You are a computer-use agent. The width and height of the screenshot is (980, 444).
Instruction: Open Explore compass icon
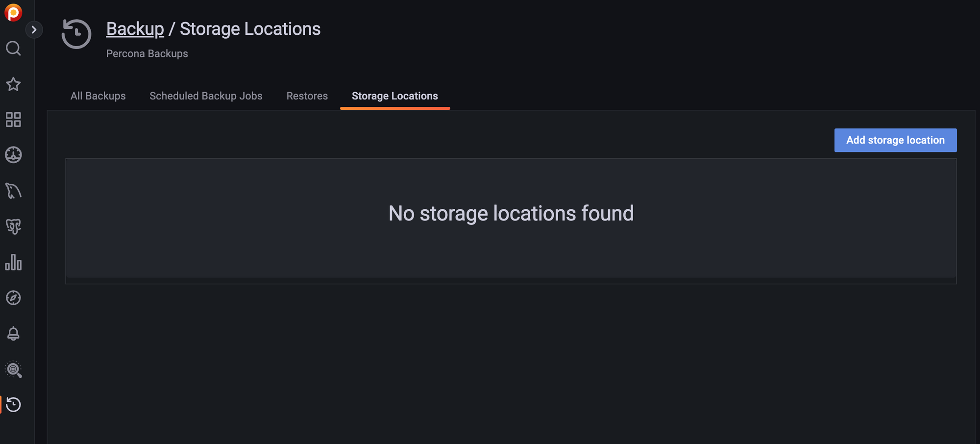pos(13,298)
